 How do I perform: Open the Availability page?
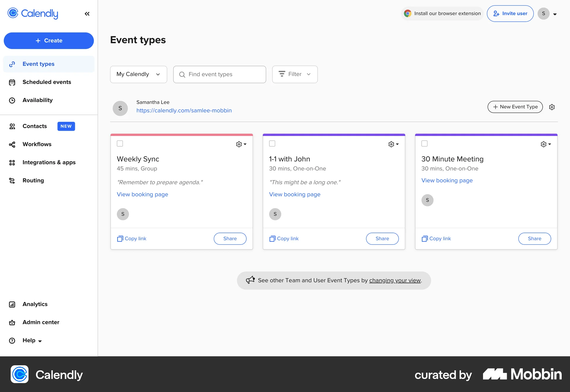coord(37,100)
